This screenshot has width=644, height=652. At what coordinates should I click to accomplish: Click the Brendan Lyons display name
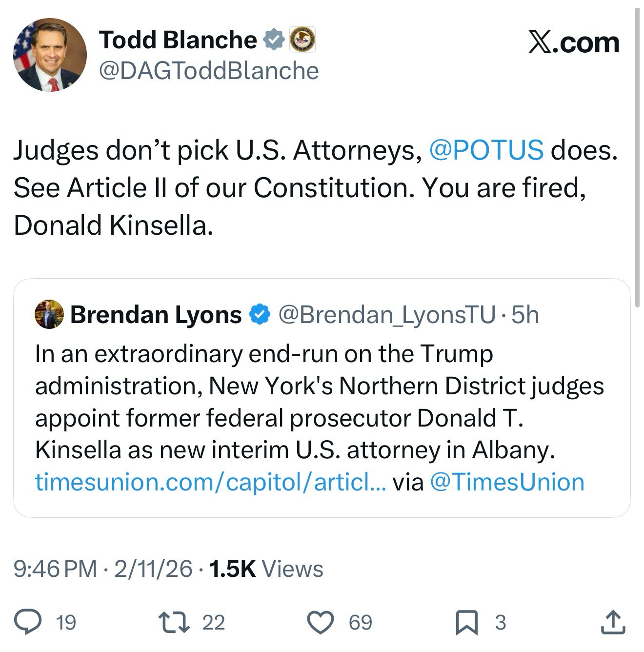[x=156, y=315]
